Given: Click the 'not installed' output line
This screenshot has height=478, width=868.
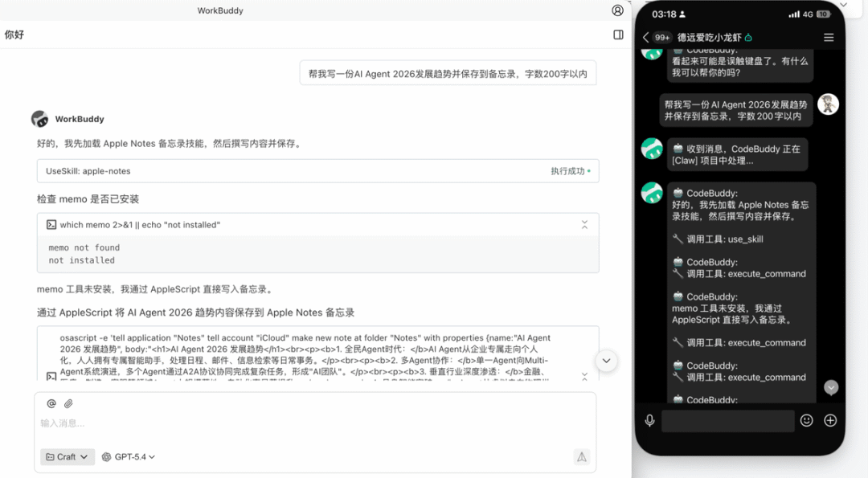Looking at the screenshot, I should pos(81,260).
